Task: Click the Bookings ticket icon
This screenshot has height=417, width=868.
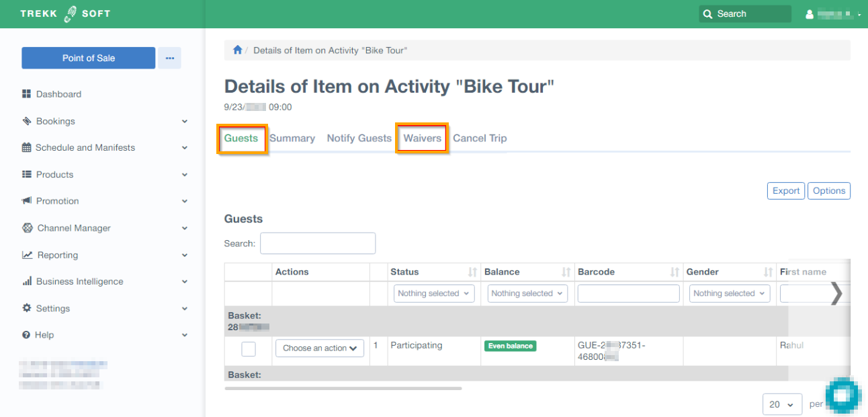Action: [27, 121]
